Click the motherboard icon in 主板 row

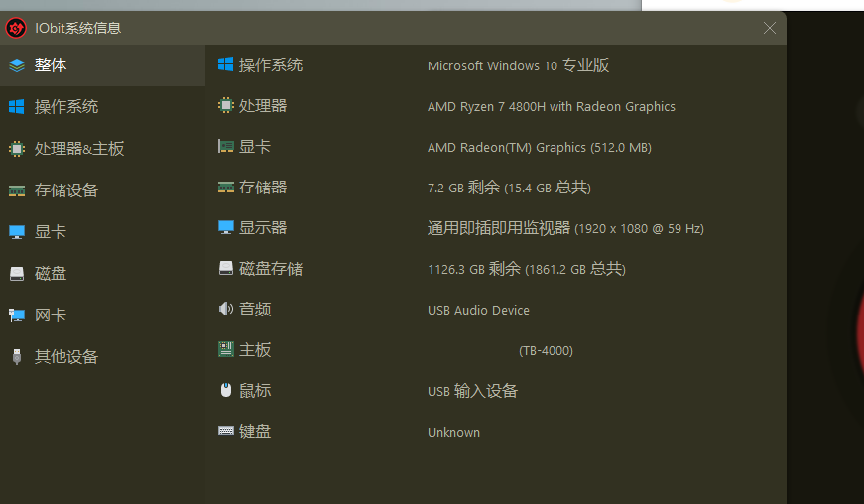tap(225, 349)
